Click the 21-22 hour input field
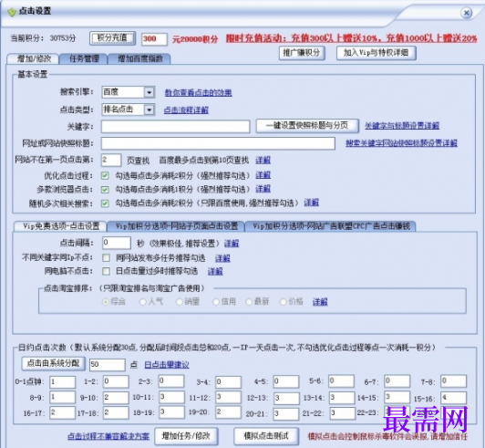Viewport: 485px width, 448px height. click(x=343, y=413)
